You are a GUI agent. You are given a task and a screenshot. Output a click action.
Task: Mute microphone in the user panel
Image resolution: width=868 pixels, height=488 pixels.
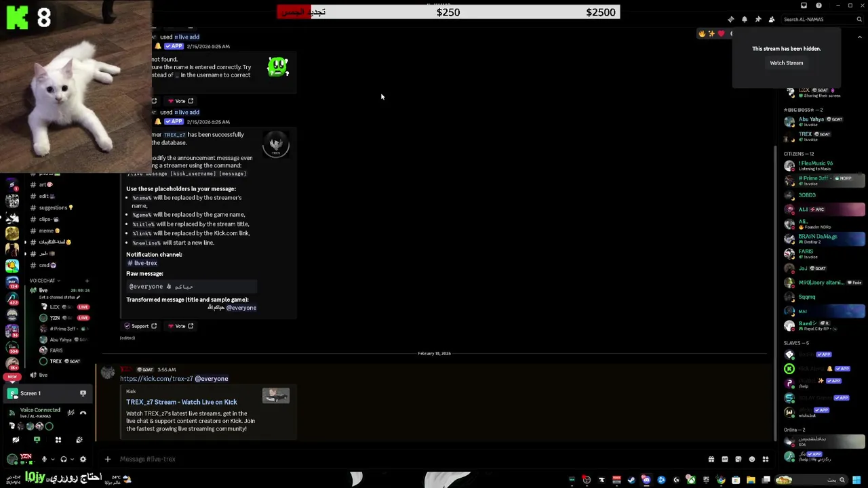44,459
